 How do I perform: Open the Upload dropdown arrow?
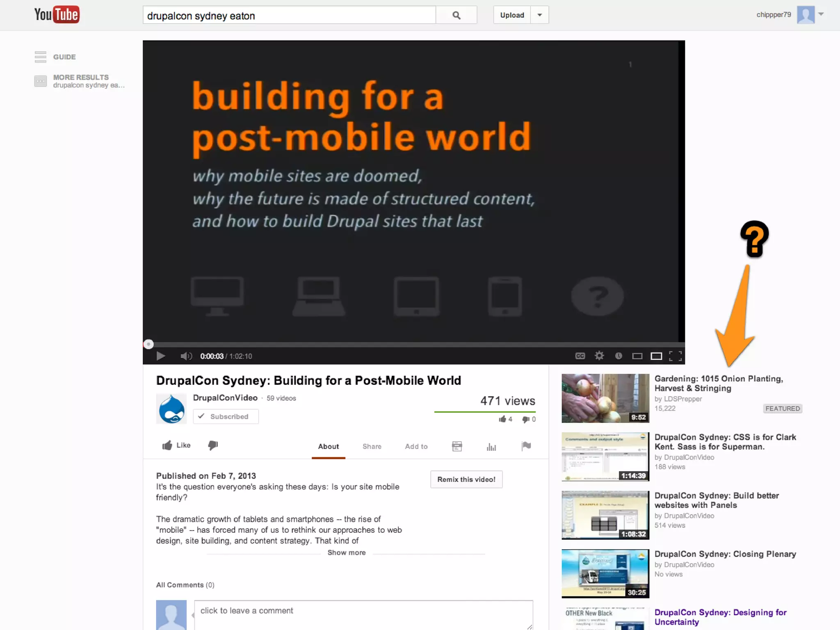tap(540, 15)
